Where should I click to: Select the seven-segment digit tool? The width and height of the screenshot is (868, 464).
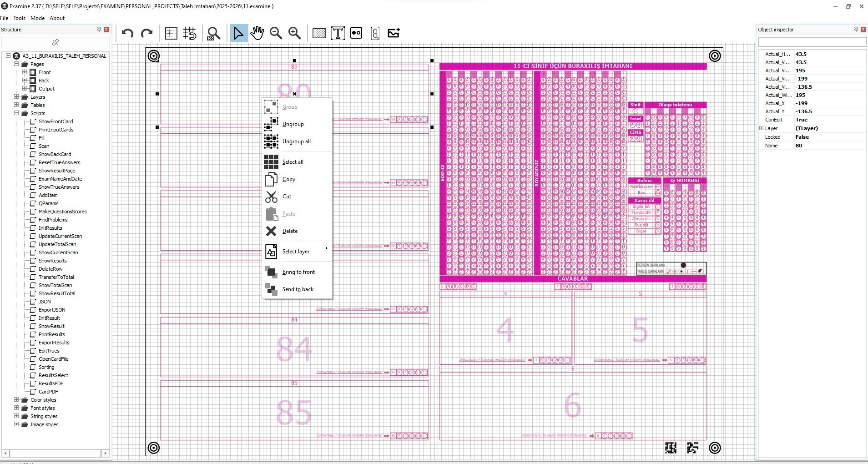[x=375, y=33]
